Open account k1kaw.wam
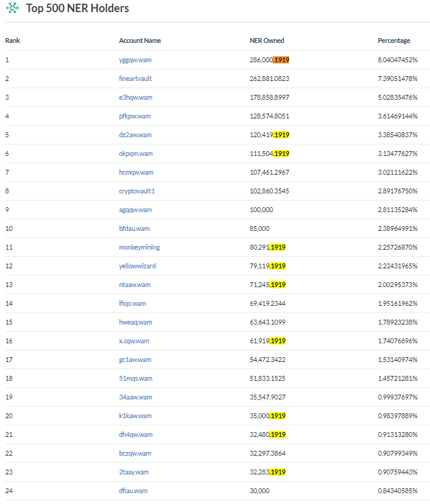This screenshot has height=504, width=430. coord(135,416)
